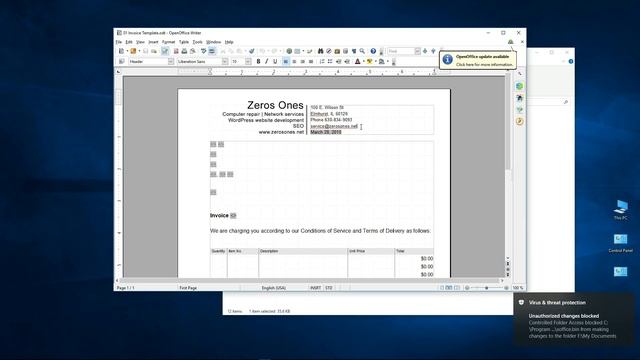
Task: Export directly as PDF icon
Action: pos(176,51)
